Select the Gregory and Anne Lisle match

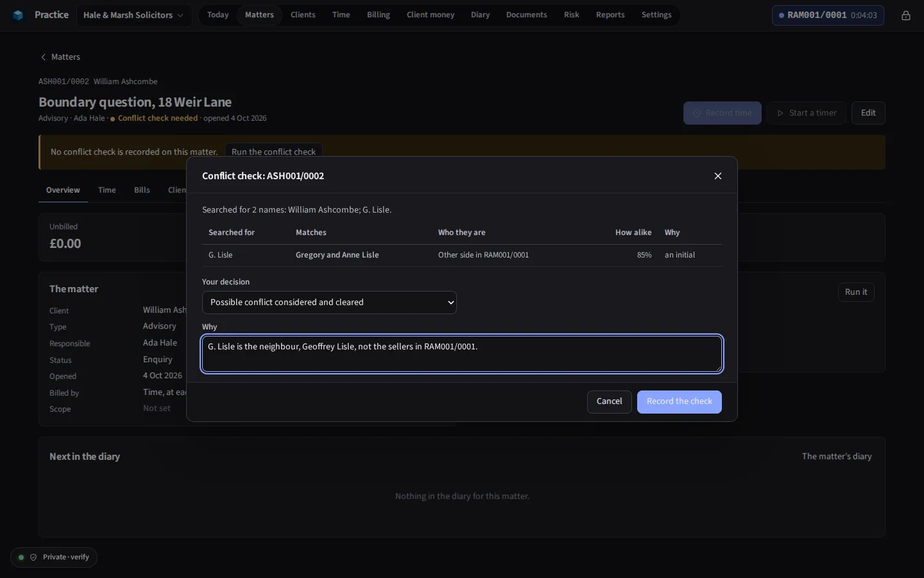click(x=338, y=255)
